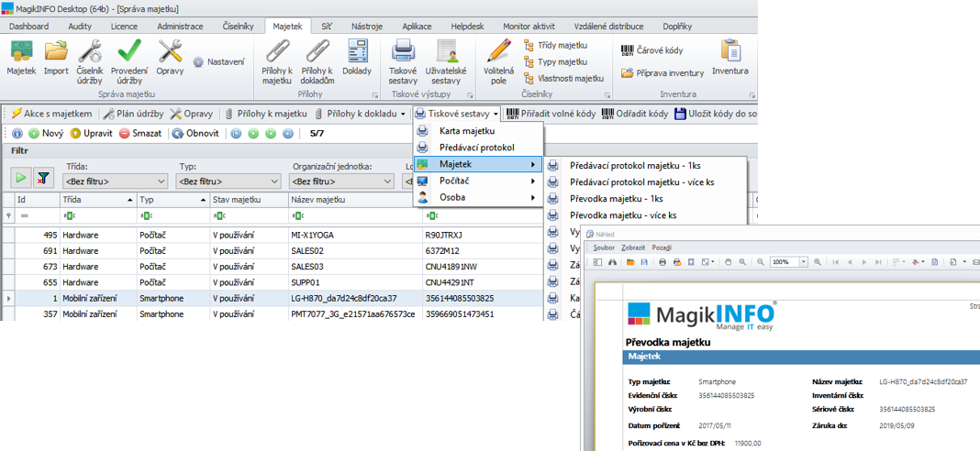Sort by the Stav majetku column header

tap(249, 200)
